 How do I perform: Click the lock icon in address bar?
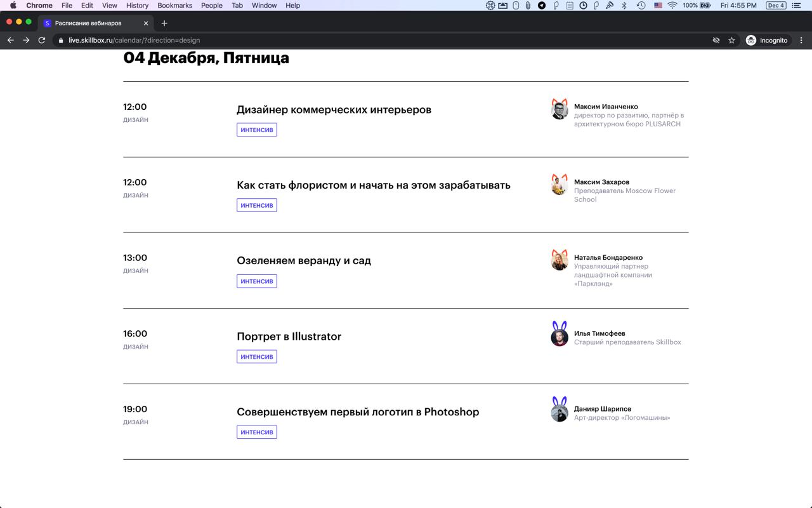(61, 40)
